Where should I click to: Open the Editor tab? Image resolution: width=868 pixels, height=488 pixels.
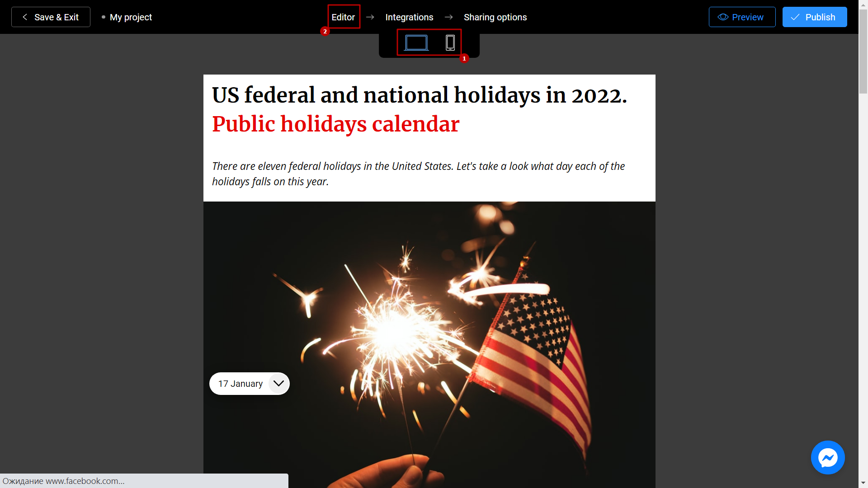point(344,17)
